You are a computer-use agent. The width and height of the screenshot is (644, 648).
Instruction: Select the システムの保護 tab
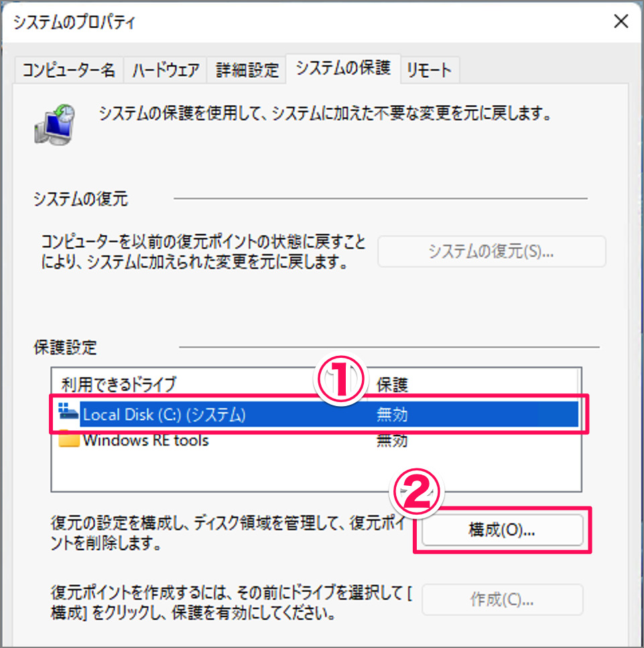[x=343, y=68]
